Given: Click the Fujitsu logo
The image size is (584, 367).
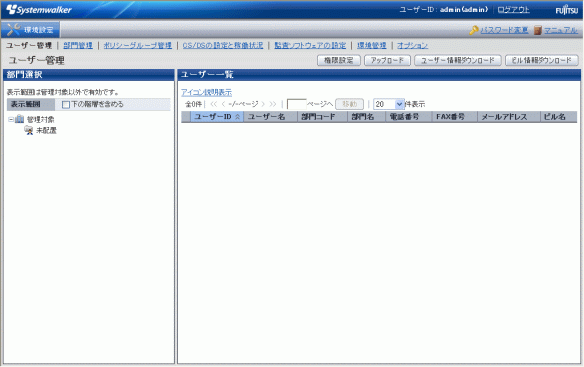Looking at the screenshot, I should [566, 10].
